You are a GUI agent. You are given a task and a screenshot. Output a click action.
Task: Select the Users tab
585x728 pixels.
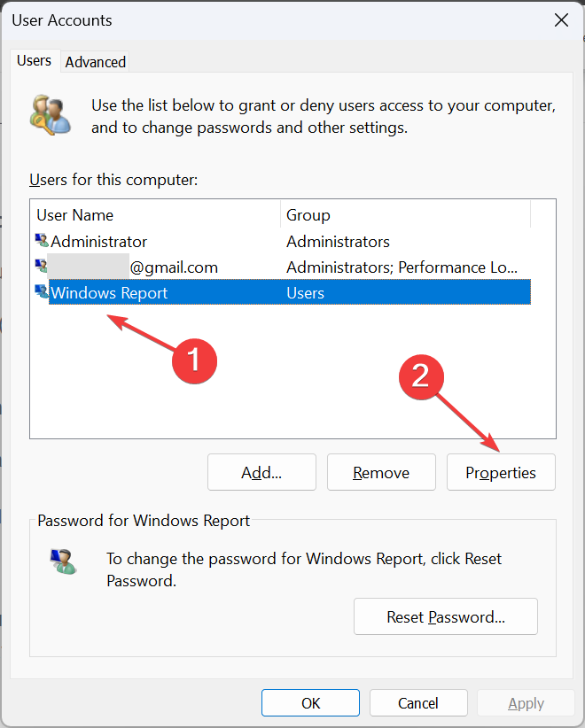(x=35, y=60)
